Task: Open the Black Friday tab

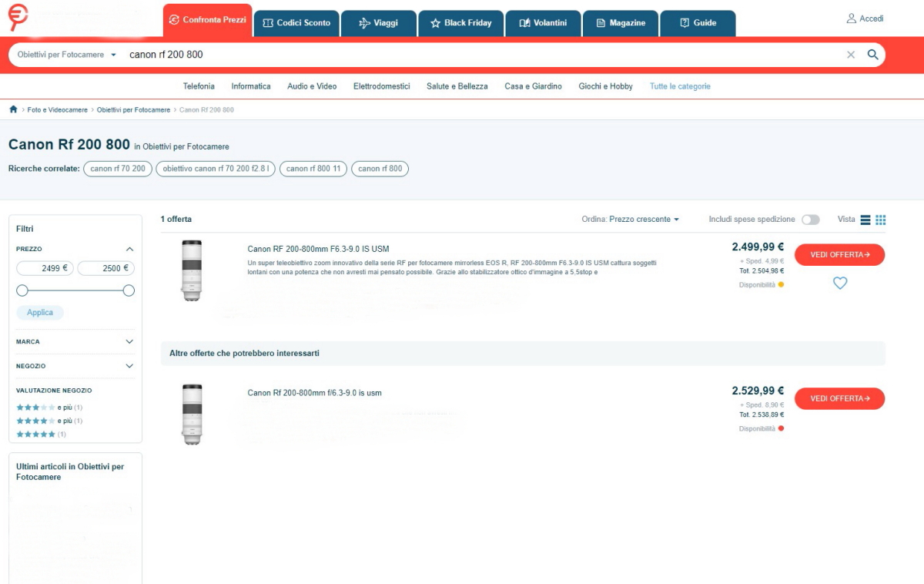Action: pyautogui.click(x=460, y=23)
